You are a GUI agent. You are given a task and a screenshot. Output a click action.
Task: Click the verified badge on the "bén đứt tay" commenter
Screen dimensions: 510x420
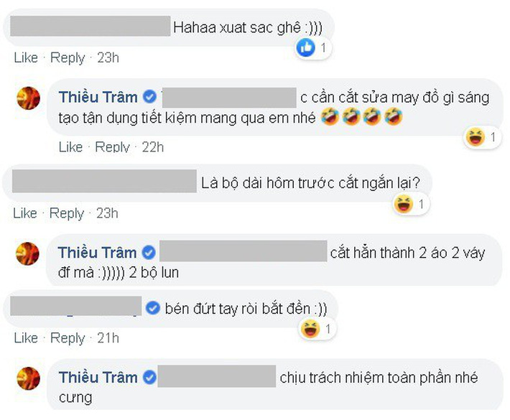click(x=152, y=308)
